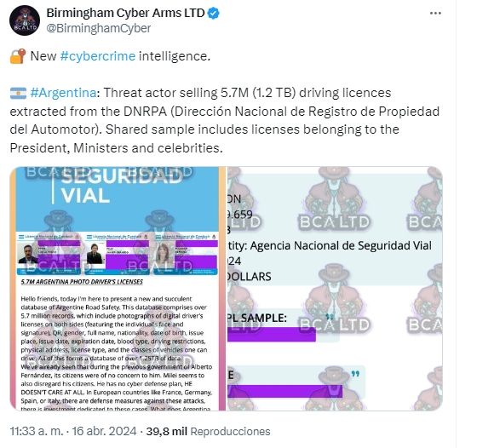The image size is (477, 448).
Task: Click the purple redaction bar under SAMPLE
Action: click(x=272, y=334)
